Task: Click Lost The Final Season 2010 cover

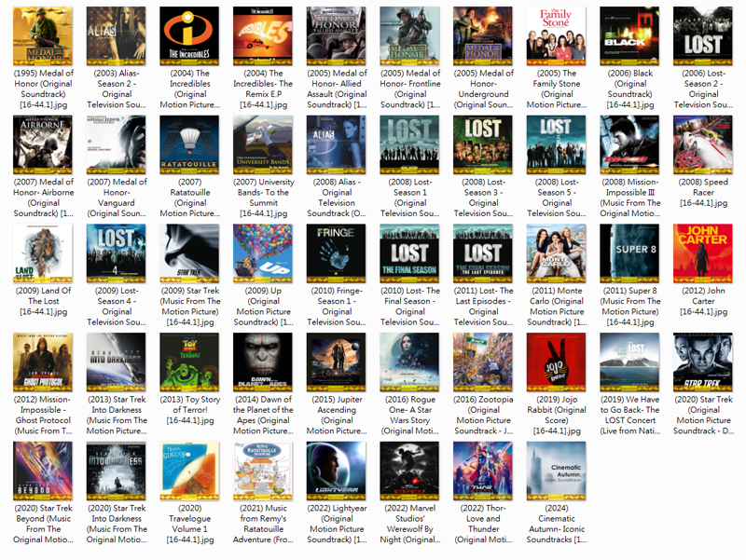Action: point(409,253)
